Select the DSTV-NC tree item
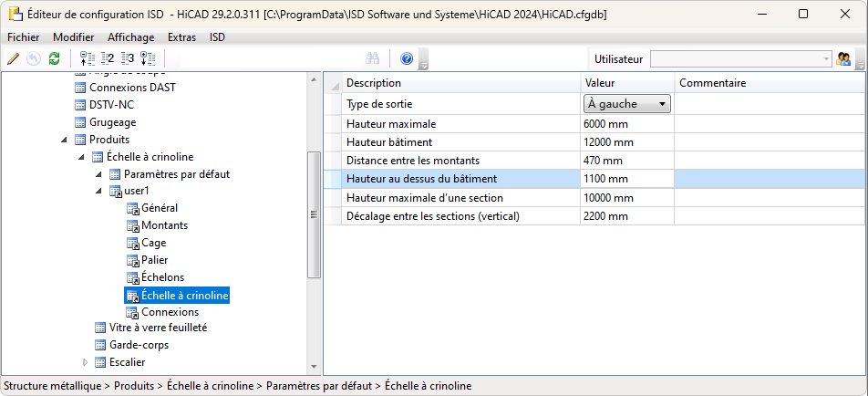 click(x=111, y=105)
